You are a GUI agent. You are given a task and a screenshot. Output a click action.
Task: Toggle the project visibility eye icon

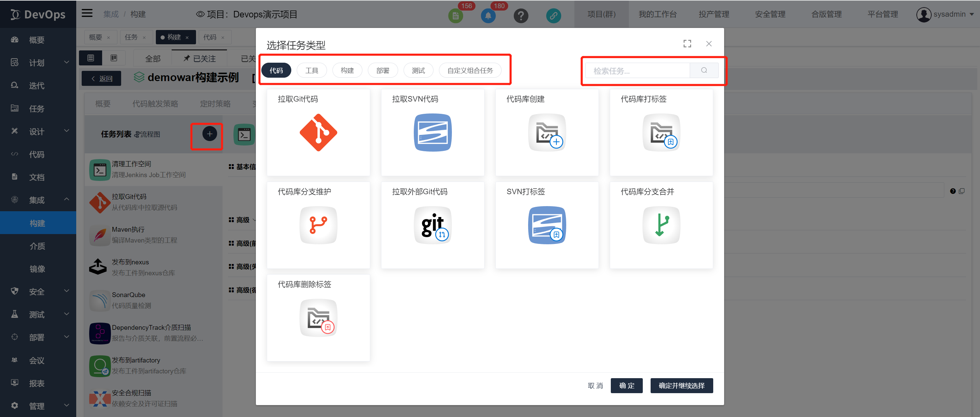click(x=200, y=14)
